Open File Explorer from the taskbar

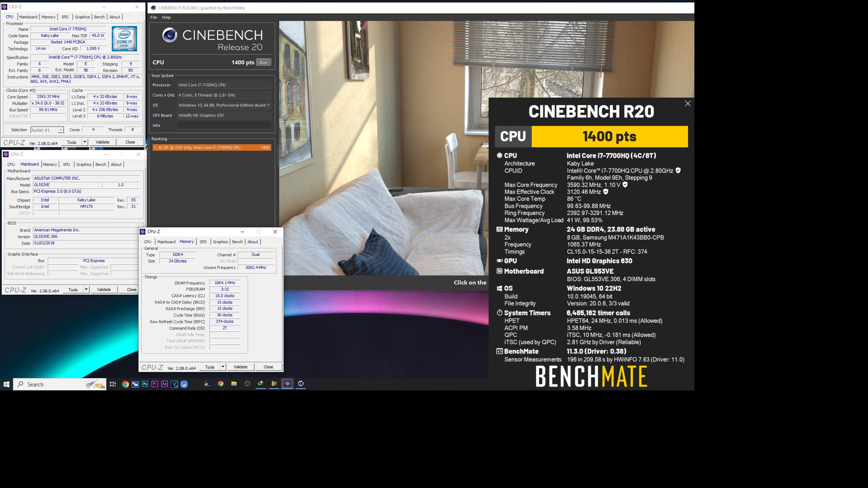234,384
